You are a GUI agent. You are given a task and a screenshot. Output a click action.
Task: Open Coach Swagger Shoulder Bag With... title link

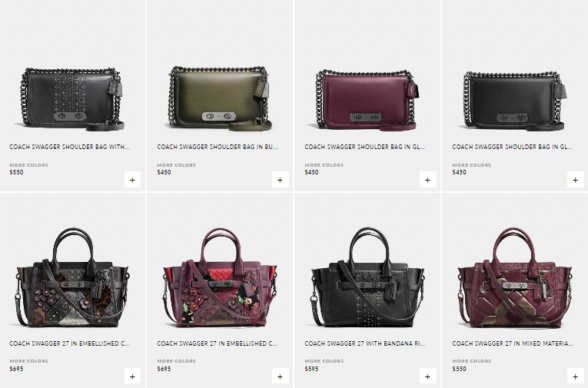[x=69, y=147]
